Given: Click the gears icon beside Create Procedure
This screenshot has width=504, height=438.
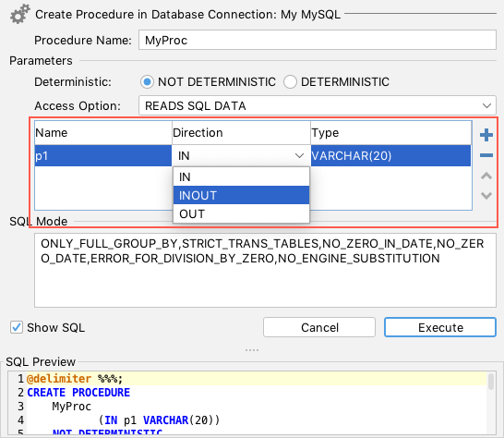Looking at the screenshot, I should click(x=20, y=14).
